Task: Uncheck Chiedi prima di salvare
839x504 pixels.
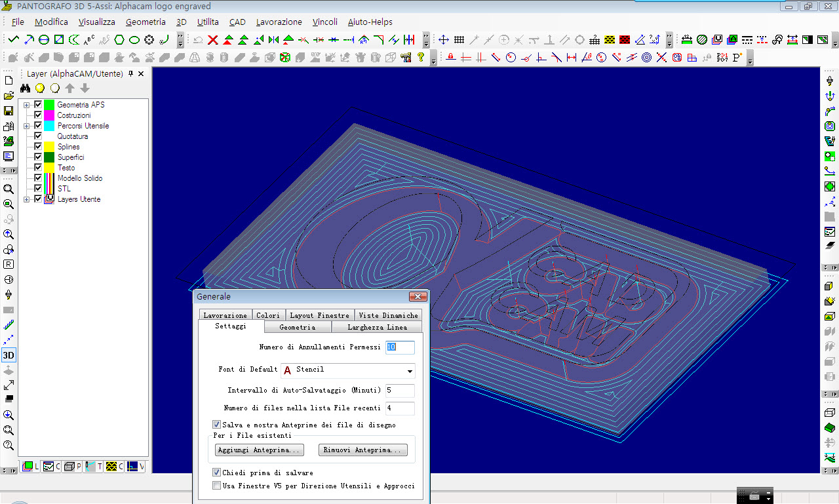Action: point(217,473)
